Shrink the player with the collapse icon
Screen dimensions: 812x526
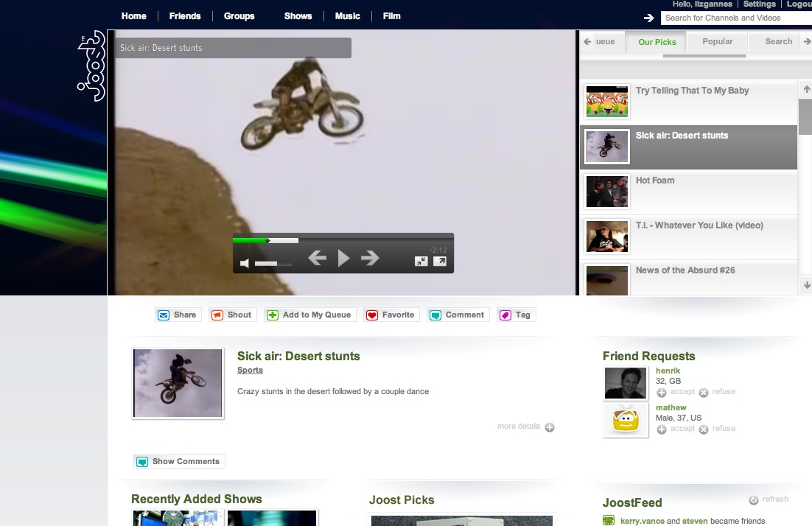tap(421, 262)
